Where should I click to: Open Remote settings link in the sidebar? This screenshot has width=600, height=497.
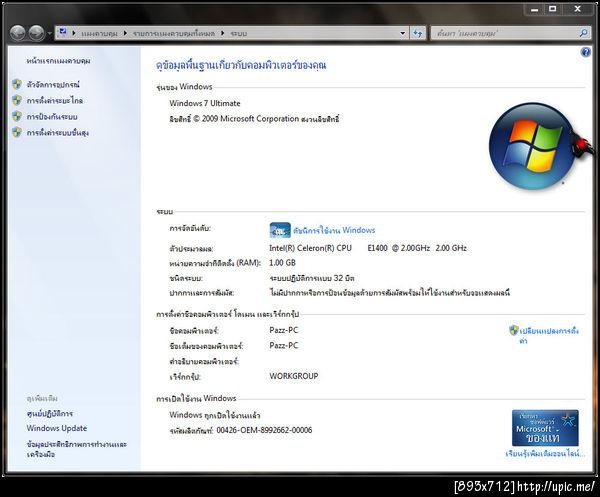tap(55, 101)
